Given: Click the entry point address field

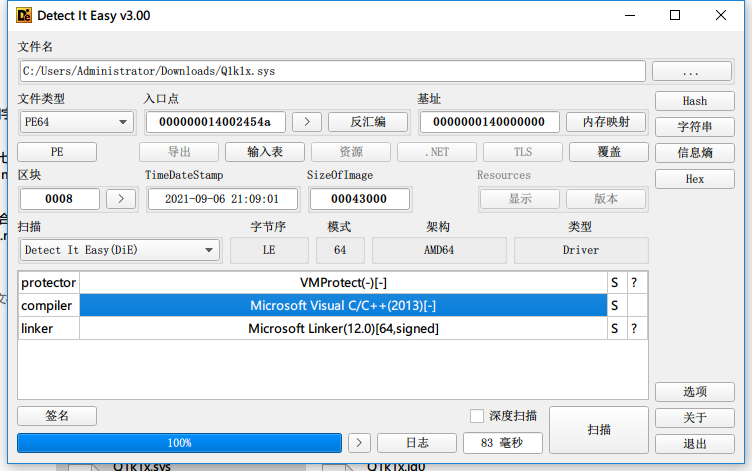Looking at the screenshot, I should pyautogui.click(x=215, y=122).
